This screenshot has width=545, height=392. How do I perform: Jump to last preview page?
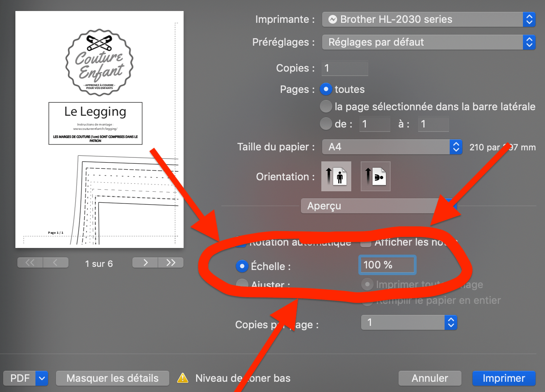pos(171,263)
